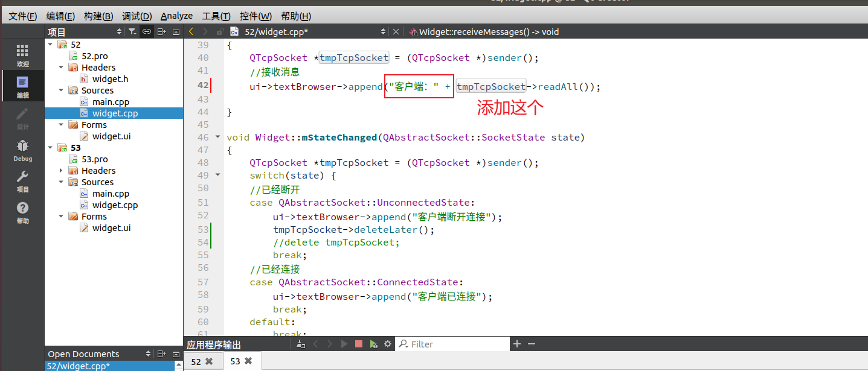
Task: Toggle synchronize with editor link icon
Action: [x=147, y=31]
